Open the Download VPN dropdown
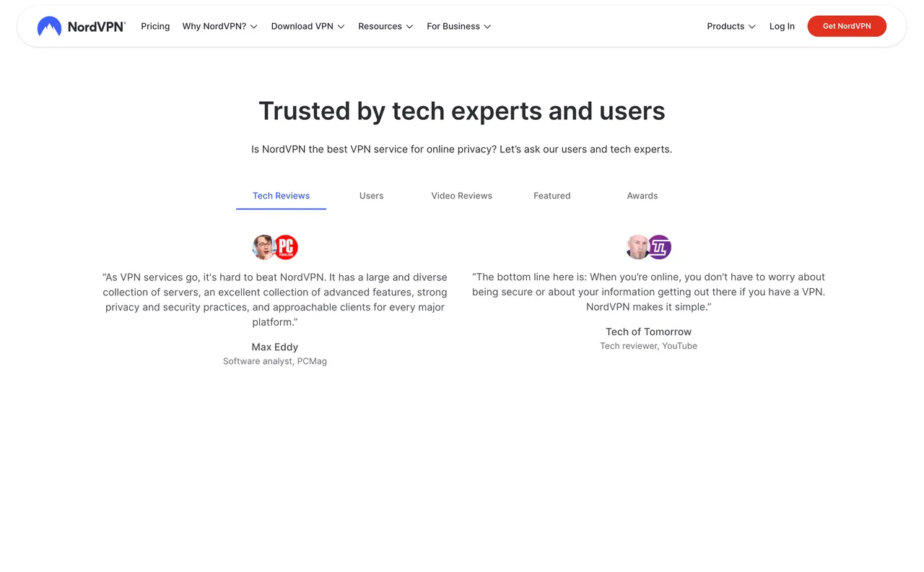 tap(308, 27)
